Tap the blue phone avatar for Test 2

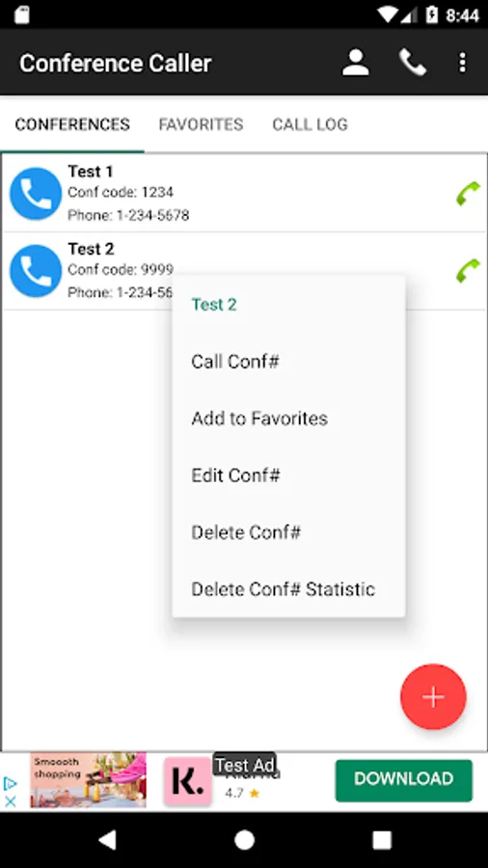pos(36,271)
